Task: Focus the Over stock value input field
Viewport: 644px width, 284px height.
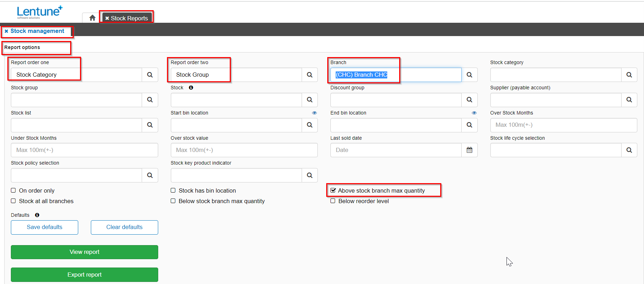Action: pyautogui.click(x=244, y=150)
